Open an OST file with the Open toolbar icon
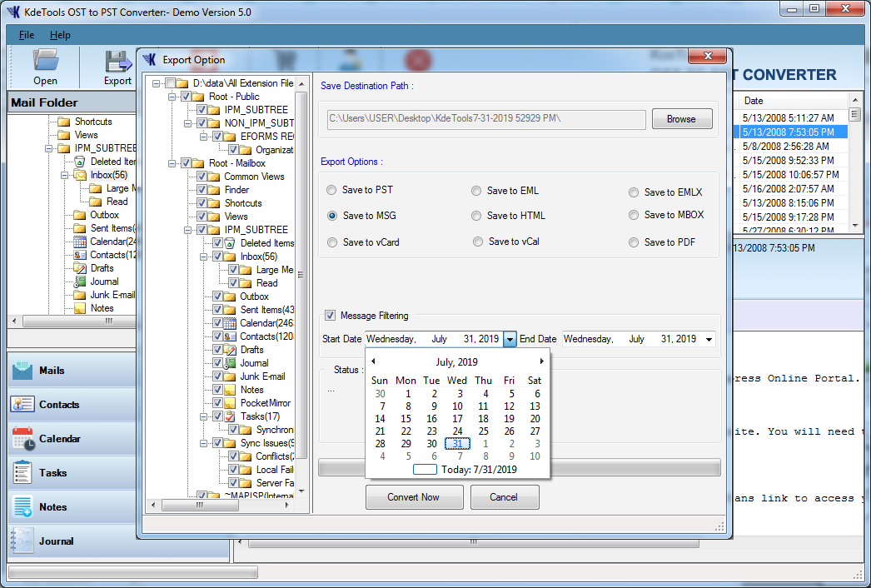This screenshot has height=588, width=871. [x=46, y=60]
